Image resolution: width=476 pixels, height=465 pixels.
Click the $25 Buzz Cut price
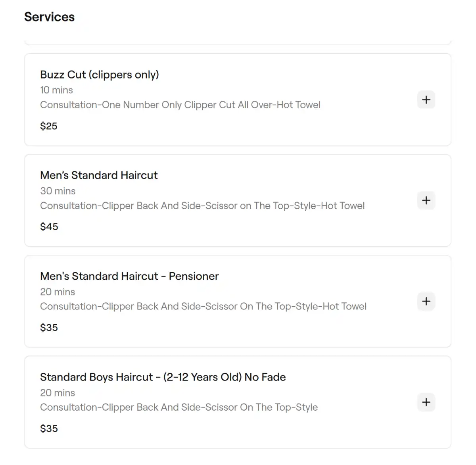point(49,126)
